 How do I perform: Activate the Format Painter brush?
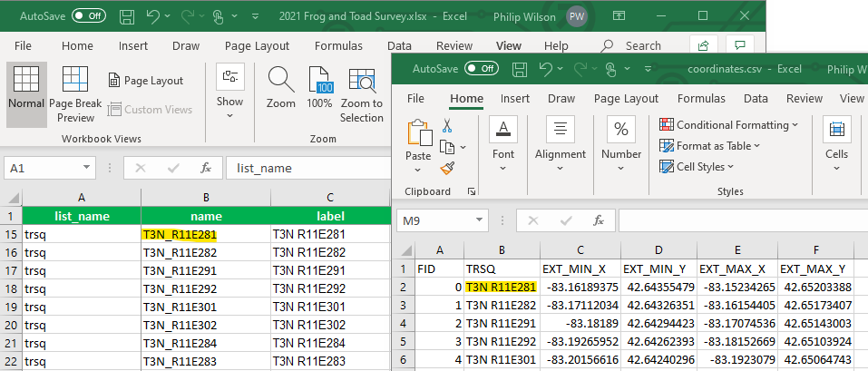tap(446, 167)
